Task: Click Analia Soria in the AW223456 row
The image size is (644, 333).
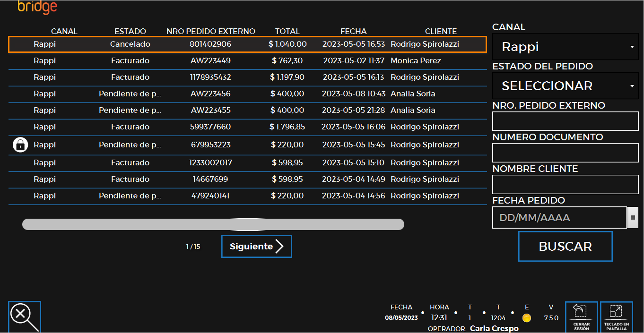Action: coord(413,94)
